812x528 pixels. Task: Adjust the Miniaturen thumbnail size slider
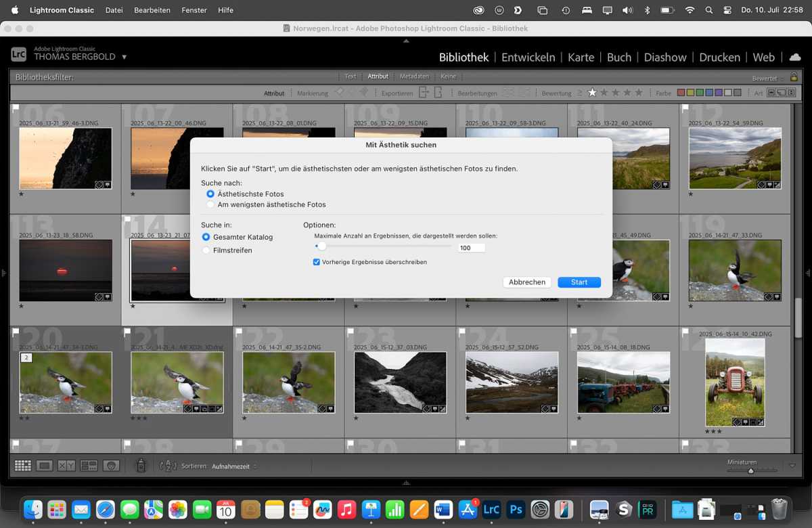click(750, 470)
